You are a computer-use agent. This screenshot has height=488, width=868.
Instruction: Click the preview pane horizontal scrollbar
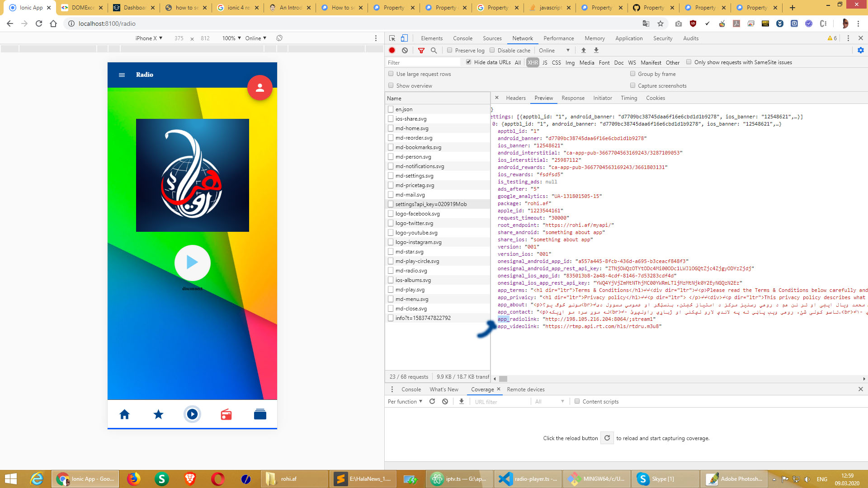[x=503, y=379]
